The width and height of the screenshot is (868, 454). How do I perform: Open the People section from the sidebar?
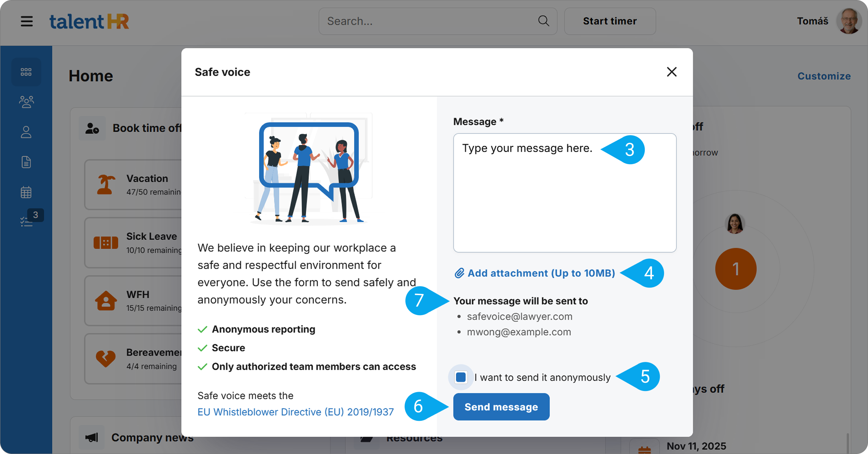coord(26,102)
